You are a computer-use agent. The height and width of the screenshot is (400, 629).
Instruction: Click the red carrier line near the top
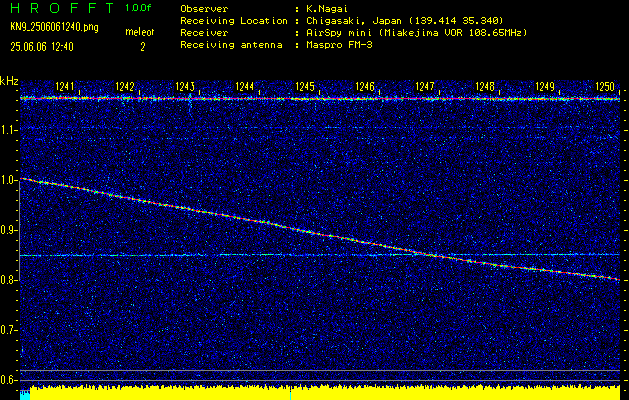click(320, 98)
